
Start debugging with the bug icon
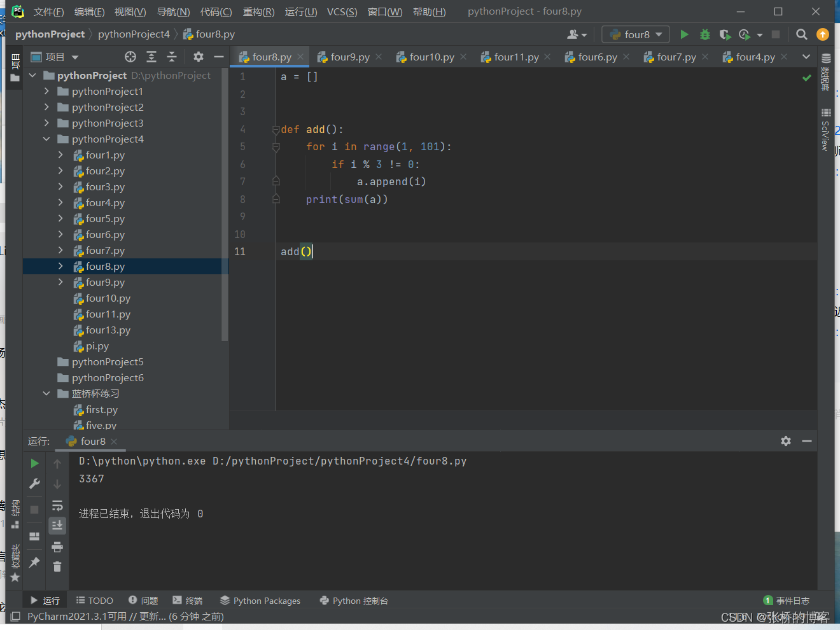(x=704, y=34)
